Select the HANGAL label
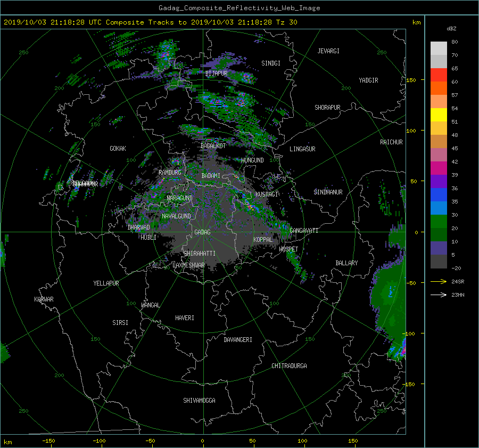Screen dimensions: 479x448 pyautogui.click(x=150, y=305)
